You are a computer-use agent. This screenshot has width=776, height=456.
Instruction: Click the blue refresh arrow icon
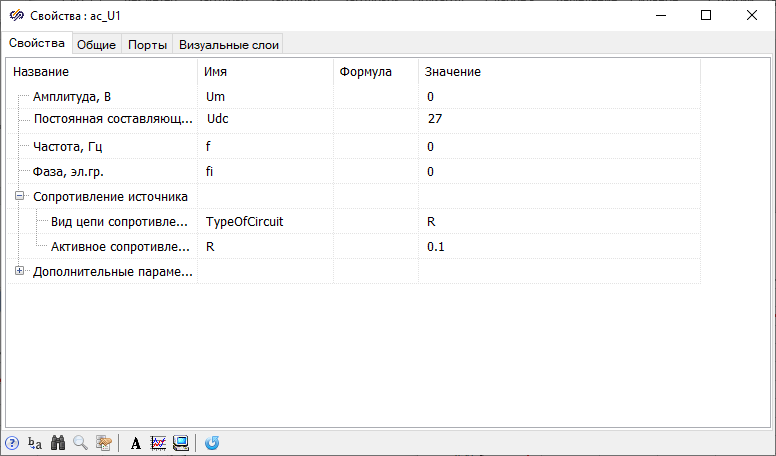tap(212, 443)
